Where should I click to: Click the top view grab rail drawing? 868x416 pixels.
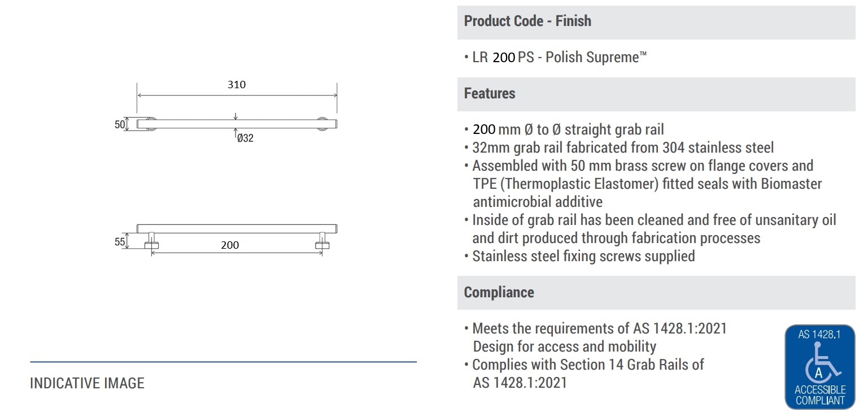237,124
